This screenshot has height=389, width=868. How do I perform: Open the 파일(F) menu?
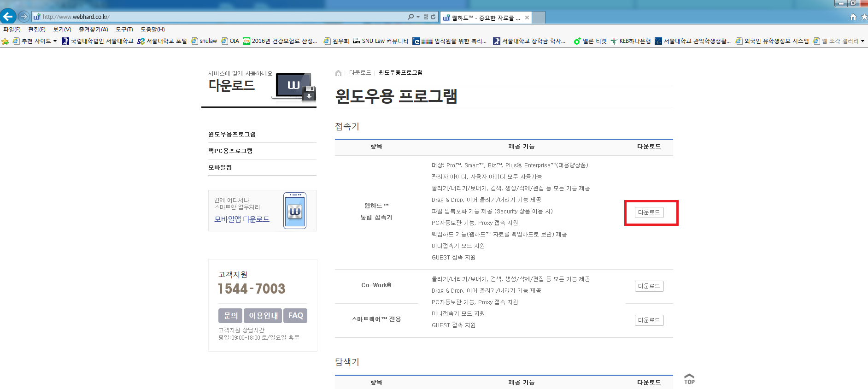(x=12, y=29)
